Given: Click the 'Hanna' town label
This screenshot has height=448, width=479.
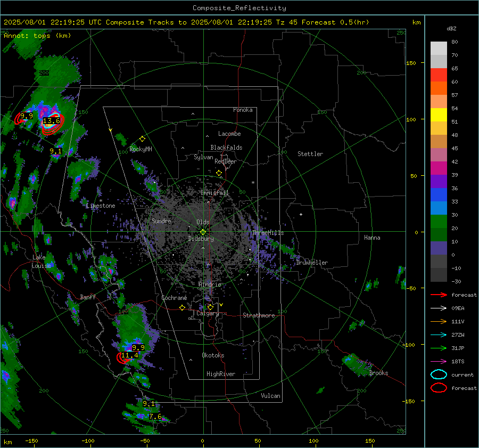Looking at the screenshot, I should click(372, 238).
